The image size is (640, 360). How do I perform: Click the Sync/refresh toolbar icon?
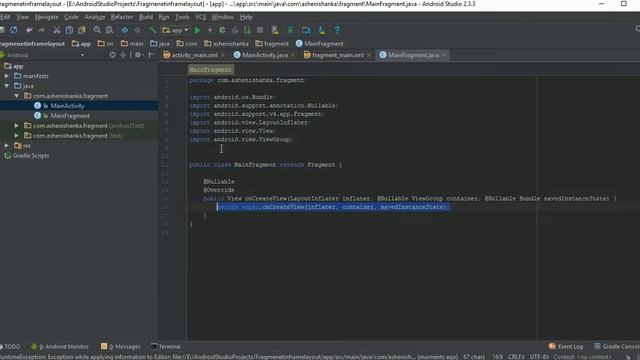coord(13,30)
